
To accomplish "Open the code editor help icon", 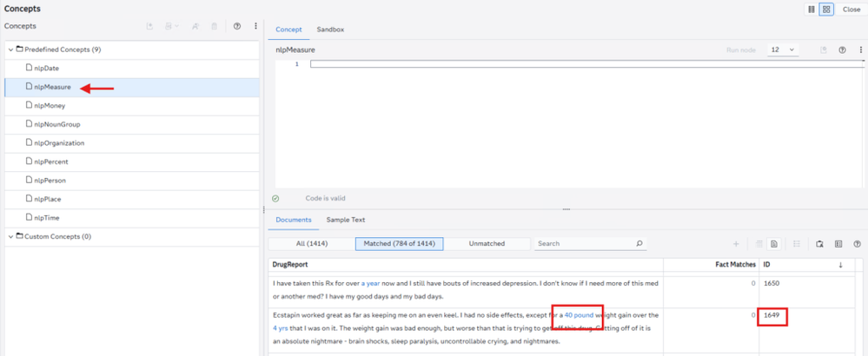I will [843, 49].
